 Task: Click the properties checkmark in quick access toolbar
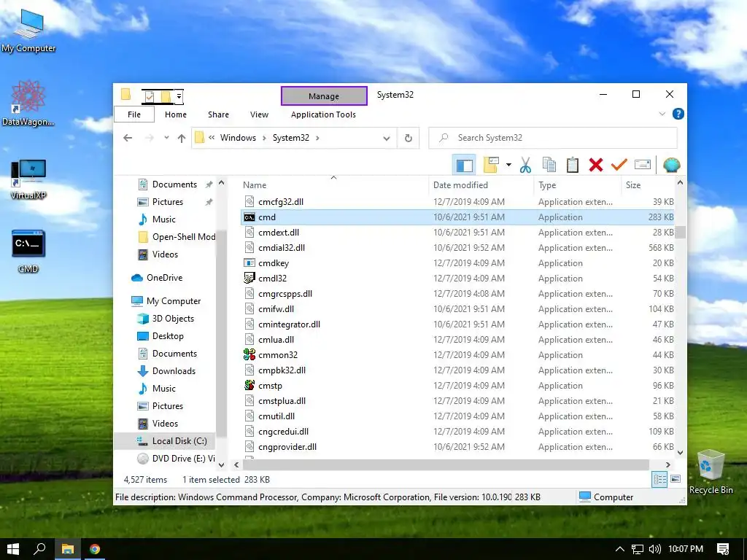point(149,97)
